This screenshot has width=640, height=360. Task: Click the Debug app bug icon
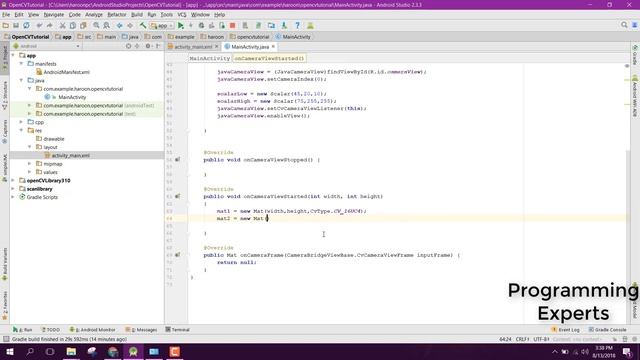tap(201, 25)
